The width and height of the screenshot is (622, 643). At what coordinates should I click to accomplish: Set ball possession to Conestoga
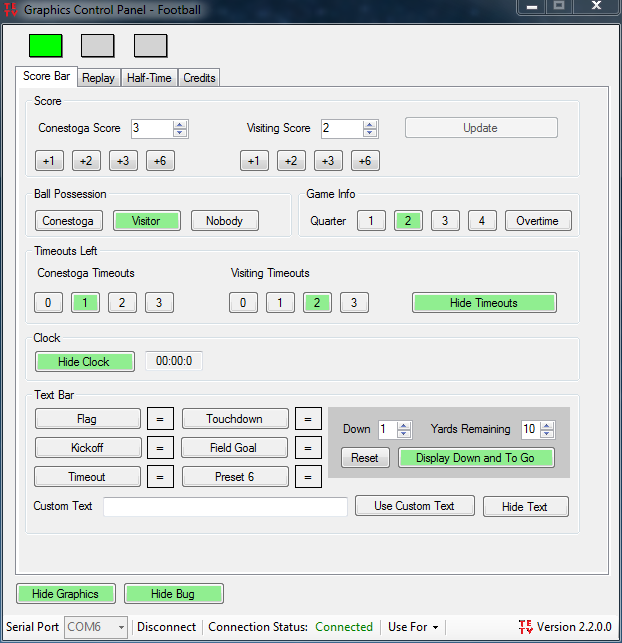tap(69, 221)
